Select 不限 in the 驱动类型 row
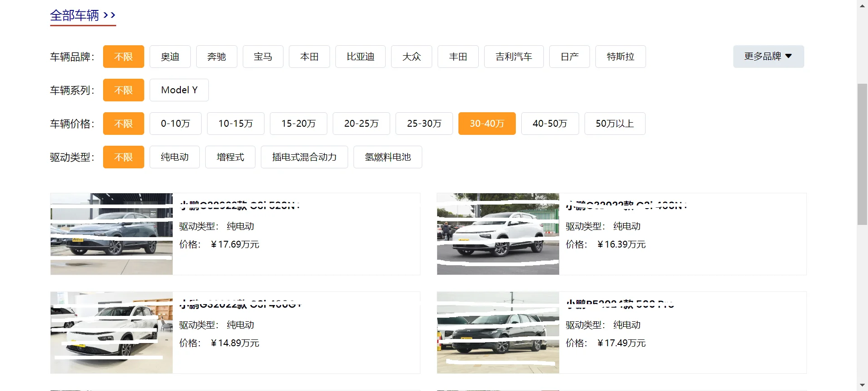The image size is (868, 391). click(x=123, y=157)
